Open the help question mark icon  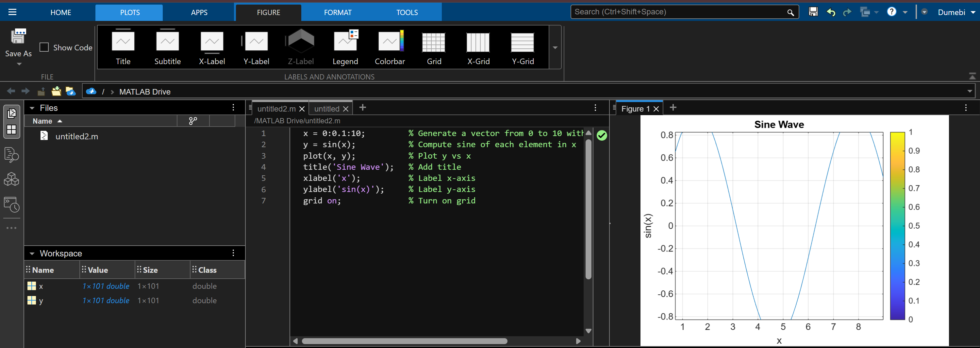[x=891, y=12]
